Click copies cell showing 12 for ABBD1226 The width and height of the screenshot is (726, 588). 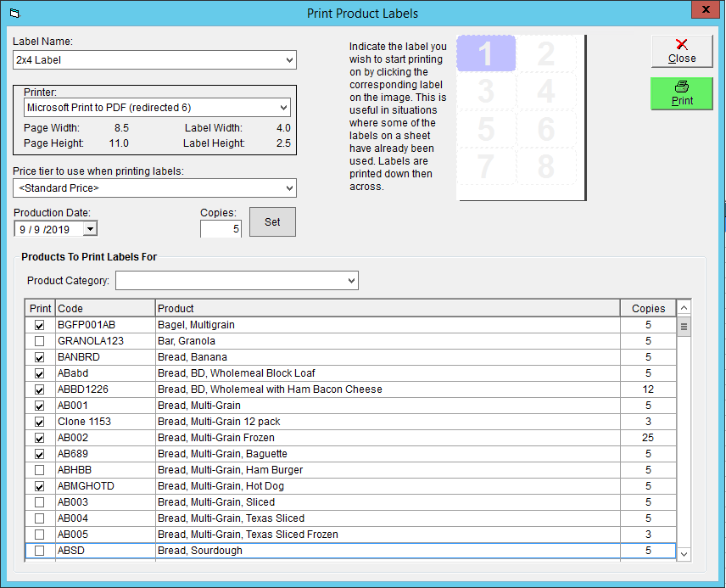[x=648, y=389]
